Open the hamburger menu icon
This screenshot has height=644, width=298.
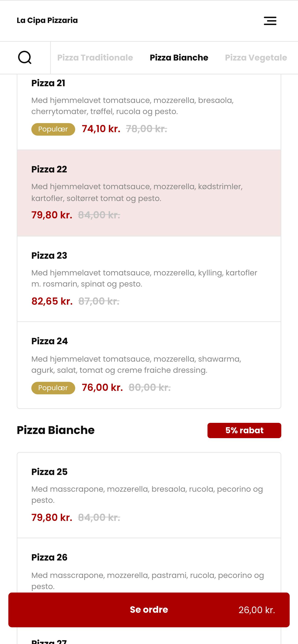pos(270,21)
